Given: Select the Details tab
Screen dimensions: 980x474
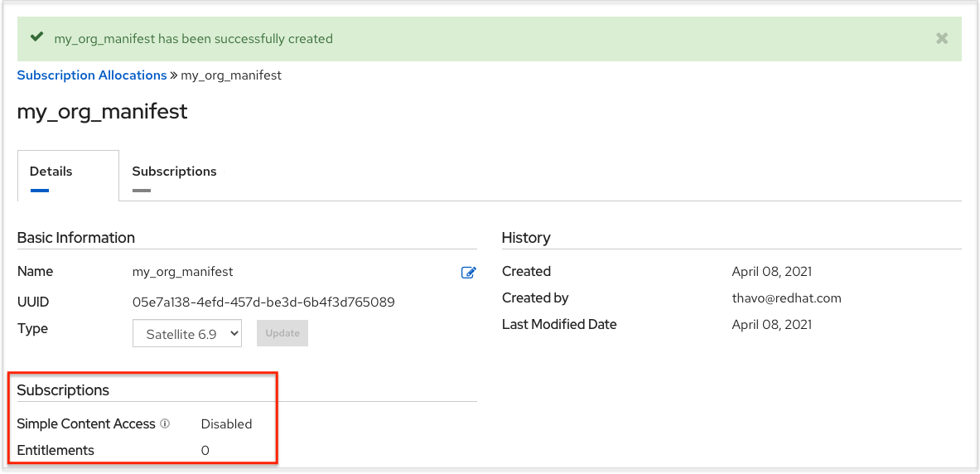Looking at the screenshot, I should [51, 172].
